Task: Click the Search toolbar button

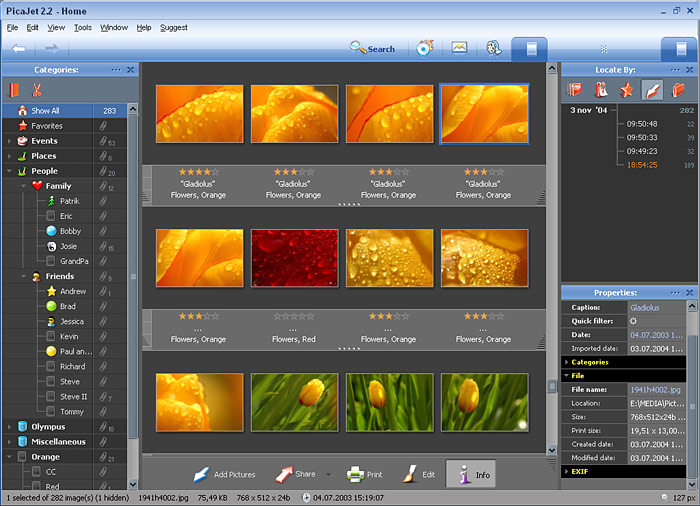Action: [372, 48]
